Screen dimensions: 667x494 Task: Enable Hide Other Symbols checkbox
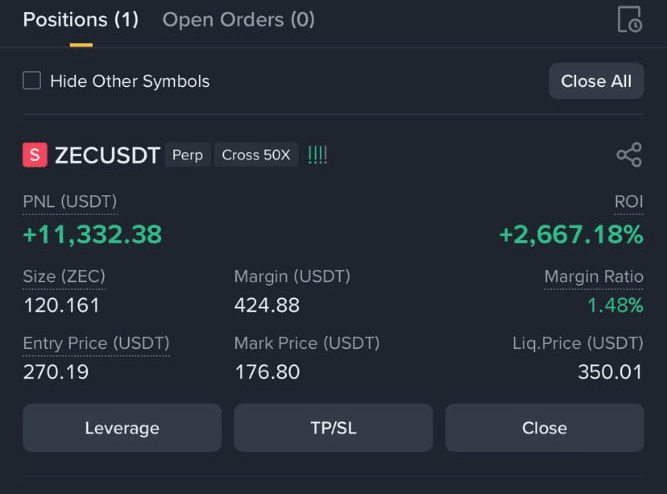(x=32, y=80)
